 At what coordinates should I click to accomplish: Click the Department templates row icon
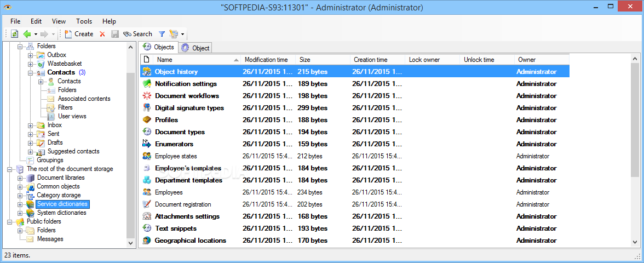click(x=147, y=180)
